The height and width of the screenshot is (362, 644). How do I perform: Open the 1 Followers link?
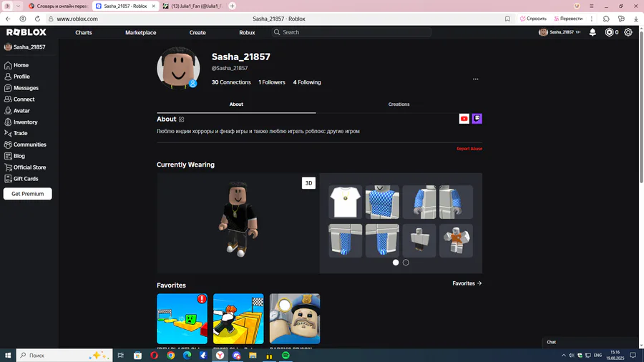[x=271, y=82]
